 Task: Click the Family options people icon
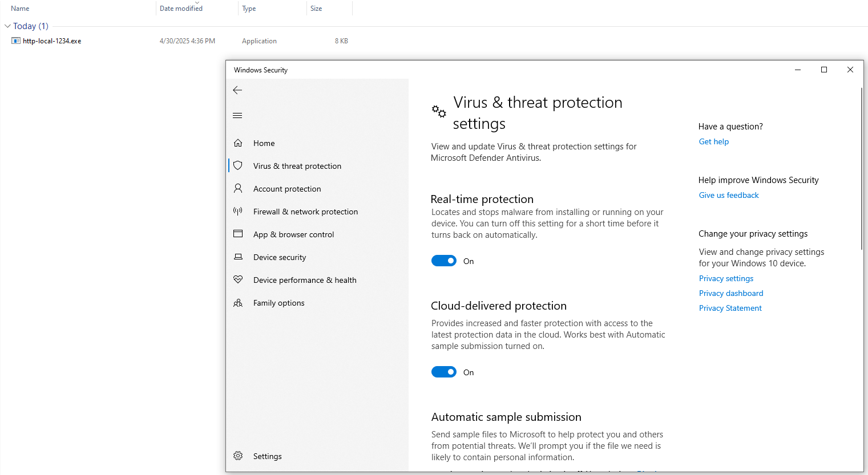pos(238,303)
